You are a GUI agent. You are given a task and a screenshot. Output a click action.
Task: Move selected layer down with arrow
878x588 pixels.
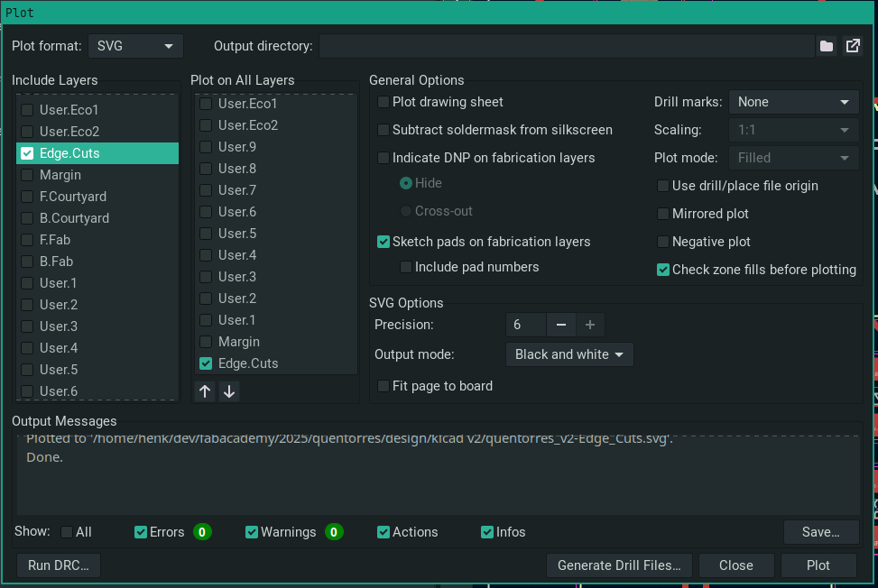click(229, 391)
